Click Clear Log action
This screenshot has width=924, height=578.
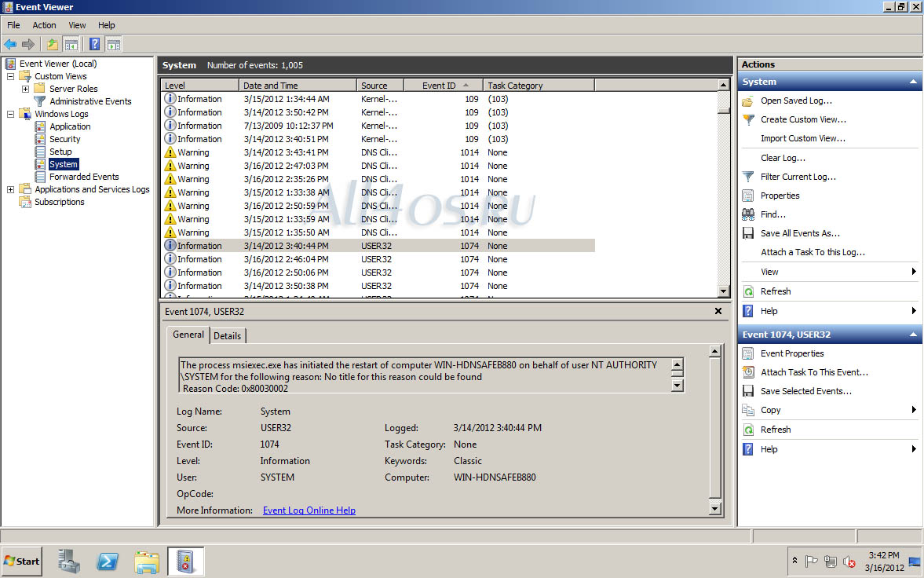[x=783, y=158]
